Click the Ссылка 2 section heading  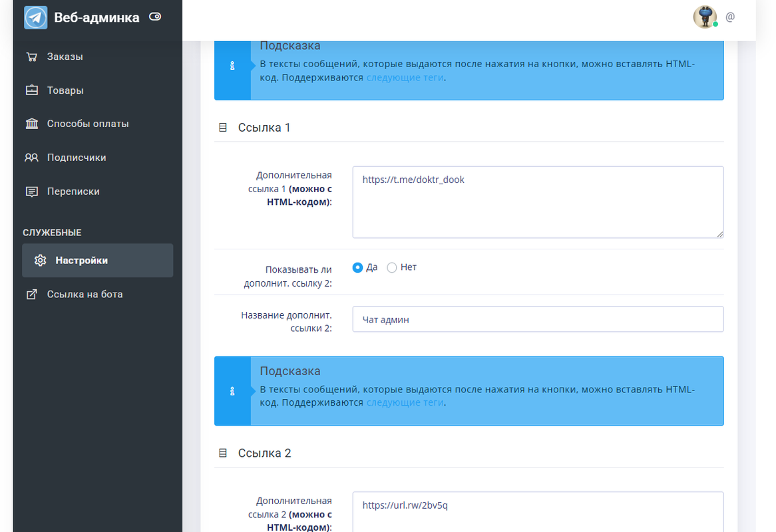(x=264, y=454)
